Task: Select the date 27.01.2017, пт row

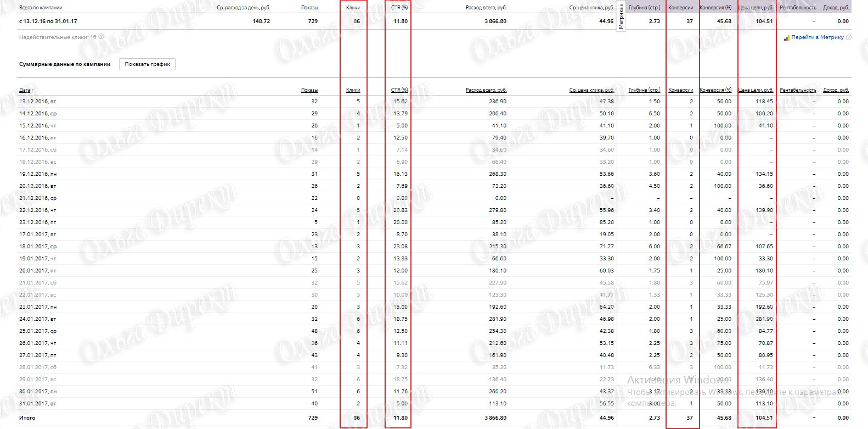Action: 434,355
